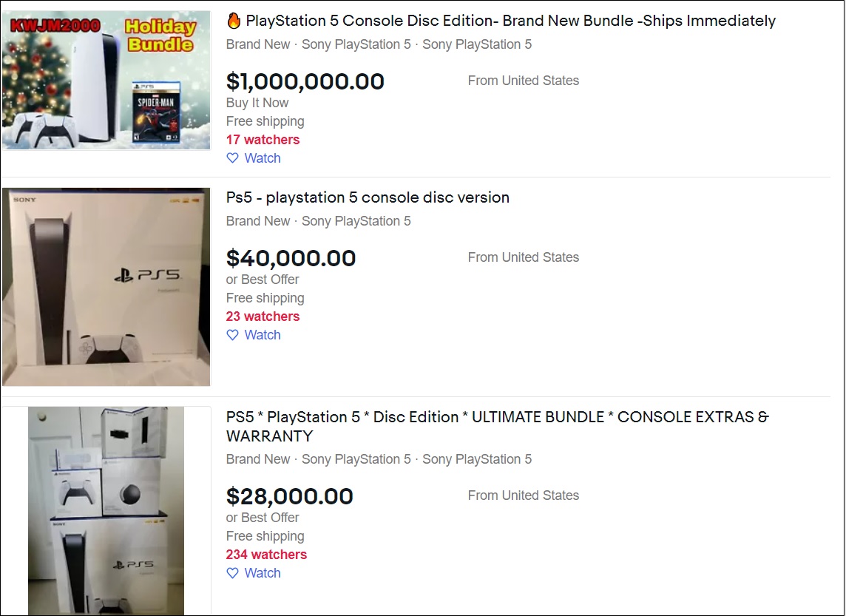The height and width of the screenshot is (616, 846).
Task: Open the 'Brand New Bundle -Ships Immediately' listing title
Action: click(x=510, y=21)
